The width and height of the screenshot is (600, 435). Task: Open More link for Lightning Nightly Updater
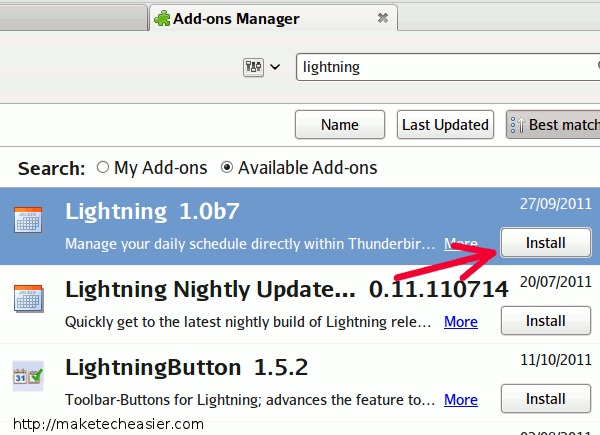461,322
